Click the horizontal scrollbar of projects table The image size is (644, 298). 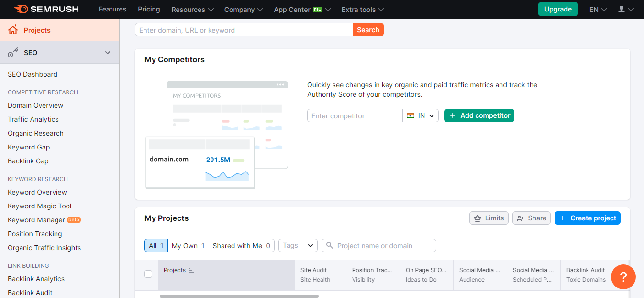239,296
